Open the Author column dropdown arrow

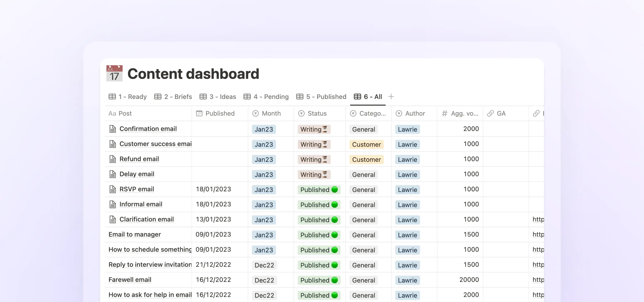[399, 113]
